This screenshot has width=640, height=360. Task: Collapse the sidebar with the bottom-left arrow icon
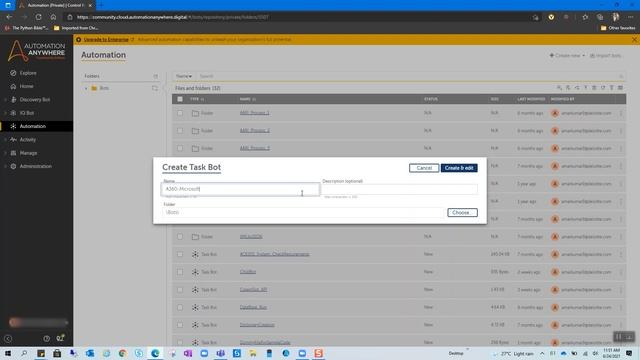click(x=8, y=338)
